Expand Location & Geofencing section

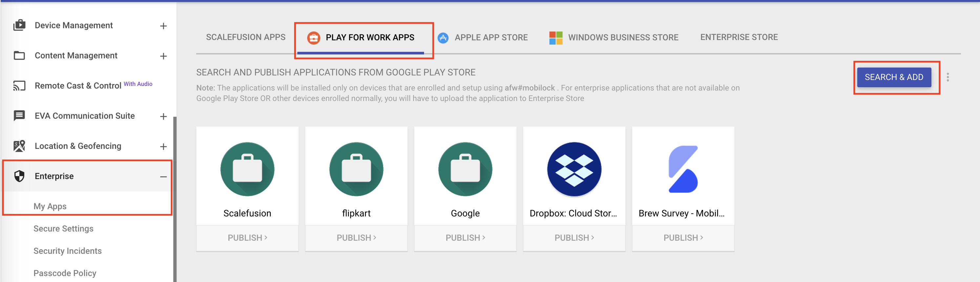(163, 147)
